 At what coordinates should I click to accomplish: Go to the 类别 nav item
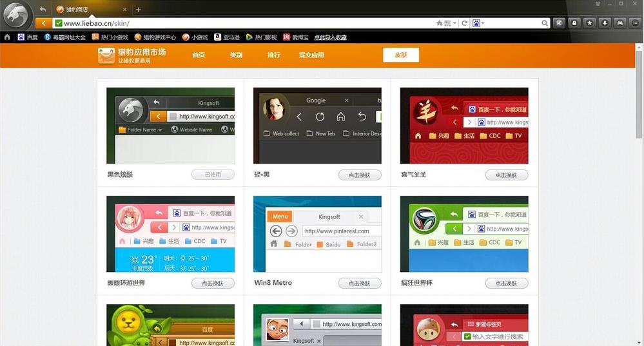236,55
